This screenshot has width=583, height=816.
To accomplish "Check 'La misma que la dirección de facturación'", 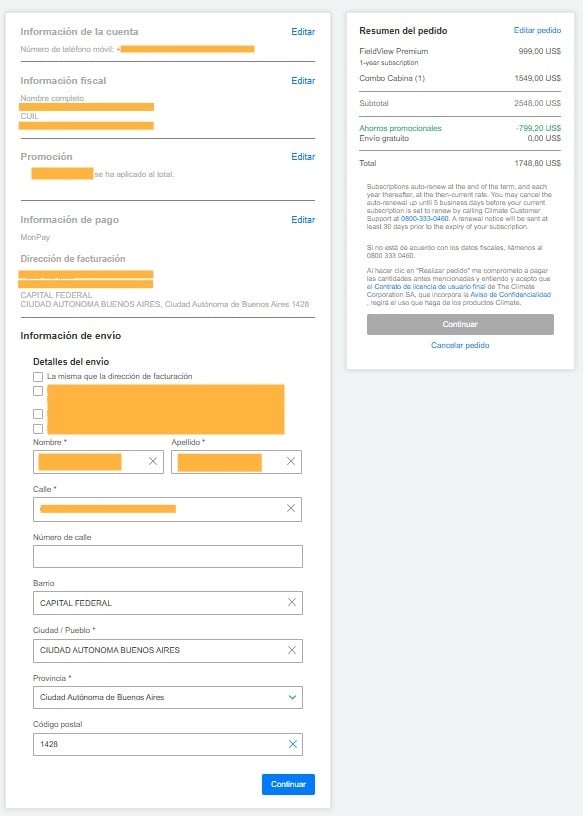I will (x=38, y=376).
